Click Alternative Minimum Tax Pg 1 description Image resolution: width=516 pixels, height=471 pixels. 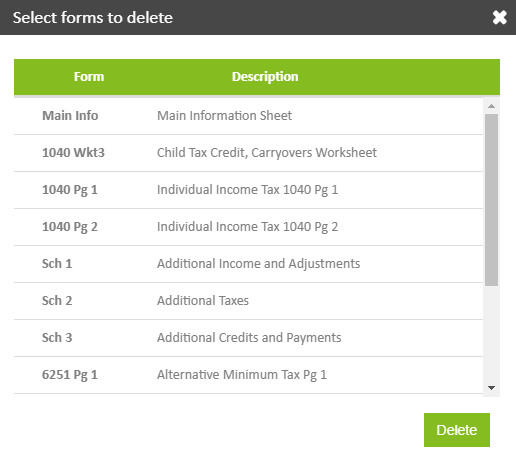(x=242, y=375)
